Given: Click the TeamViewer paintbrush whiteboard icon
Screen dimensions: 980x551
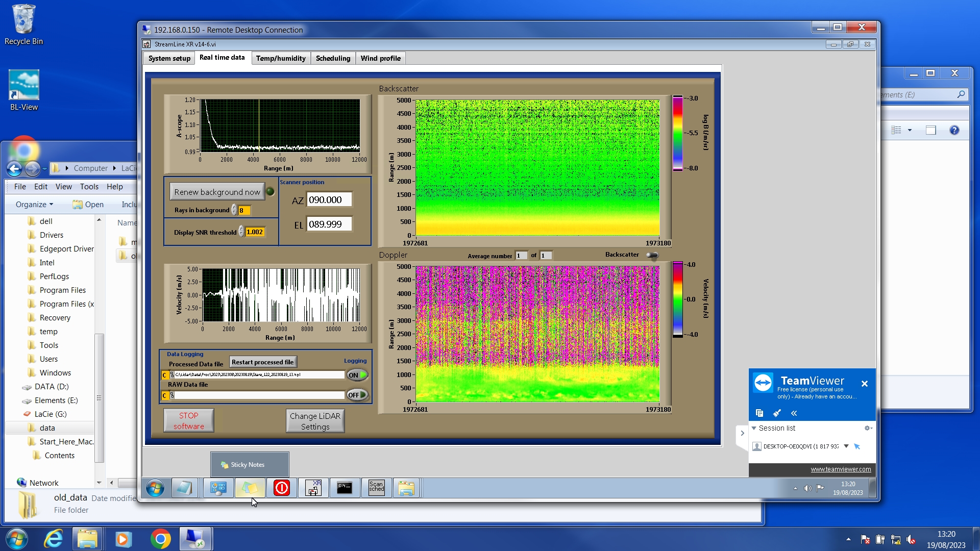Looking at the screenshot, I should click(777, 413).
